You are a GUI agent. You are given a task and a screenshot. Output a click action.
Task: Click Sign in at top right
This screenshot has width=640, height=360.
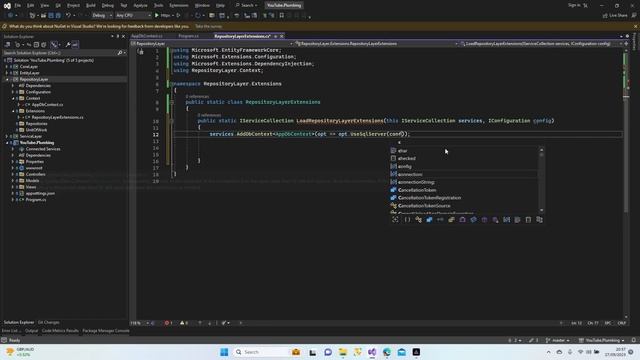(574, 5)
